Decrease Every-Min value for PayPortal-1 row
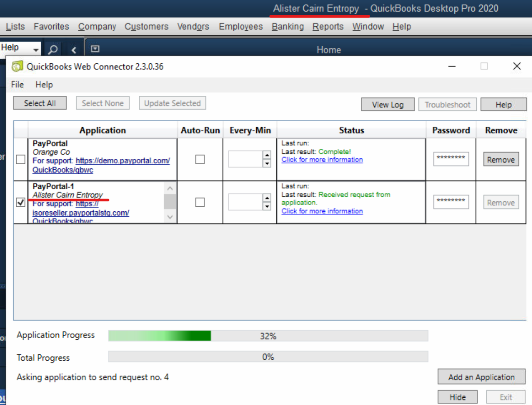The height and width of the screenshot is (405, 532). tap(267, 206)
